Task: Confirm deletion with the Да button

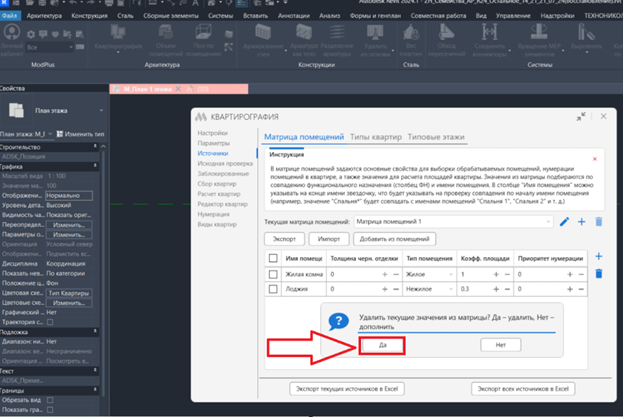Action: 382,345
